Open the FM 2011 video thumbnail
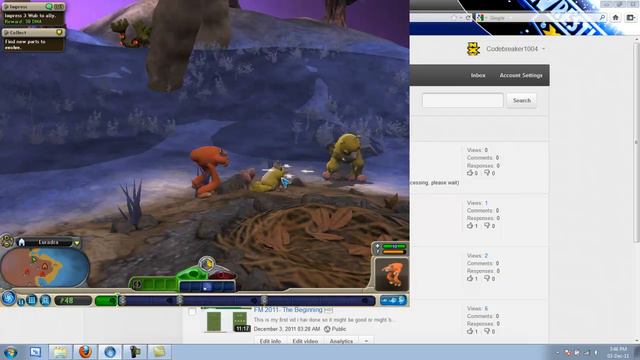This screenshot has height=360, width=640. coord(226,320)
